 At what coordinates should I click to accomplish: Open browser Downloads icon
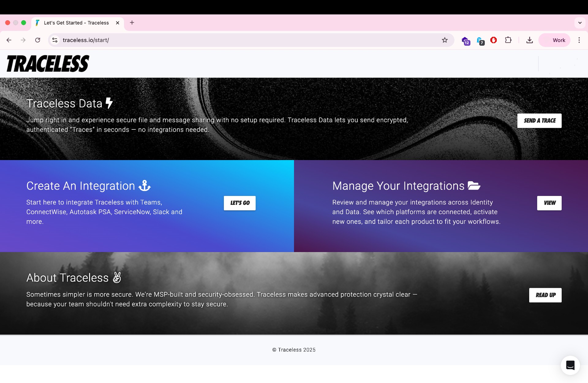pyautogui.click(x=530, y=40)
